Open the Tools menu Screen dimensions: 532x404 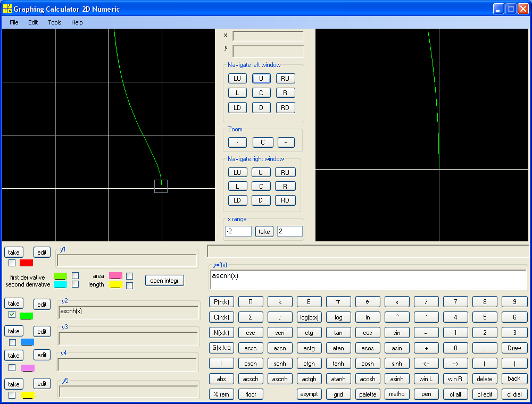pos(55,22)
